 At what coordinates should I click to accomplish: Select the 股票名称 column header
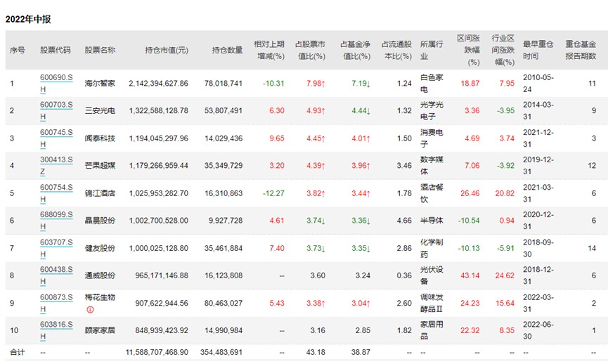(100, 50)
